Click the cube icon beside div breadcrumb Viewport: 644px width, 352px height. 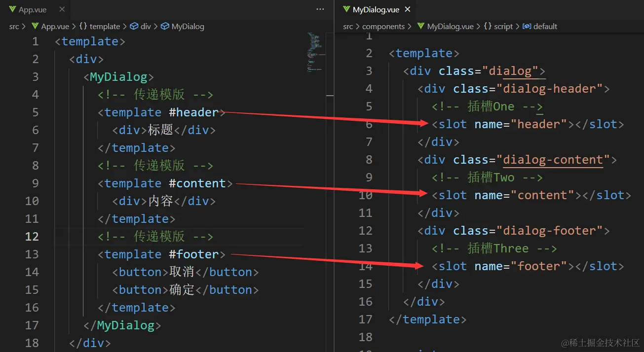coord(134,27)
